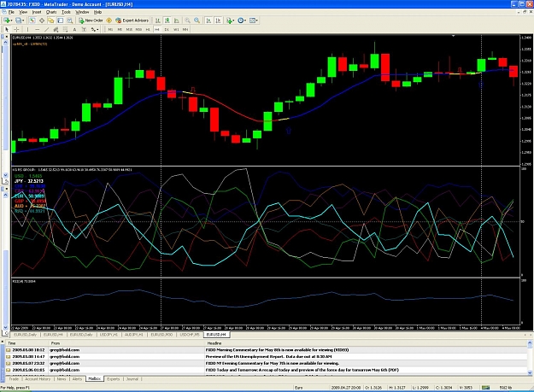The width and height of the screenshot is (534, 392).
Task: Toggle the Navigator window icon
Action: pyautogui.click(x=51, y=20)
